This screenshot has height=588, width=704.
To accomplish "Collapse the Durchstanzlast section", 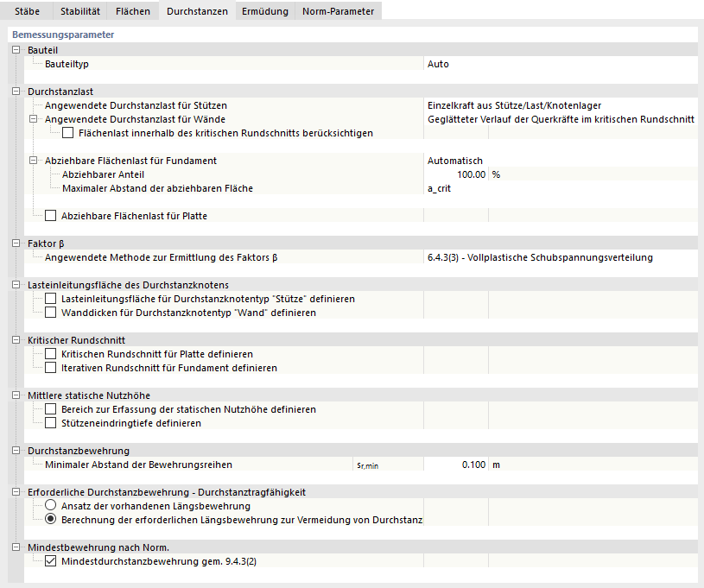I will (16, 91).
